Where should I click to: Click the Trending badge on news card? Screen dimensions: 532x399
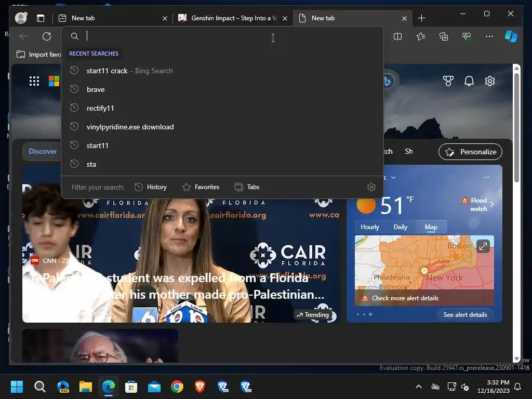coord(312,315)
